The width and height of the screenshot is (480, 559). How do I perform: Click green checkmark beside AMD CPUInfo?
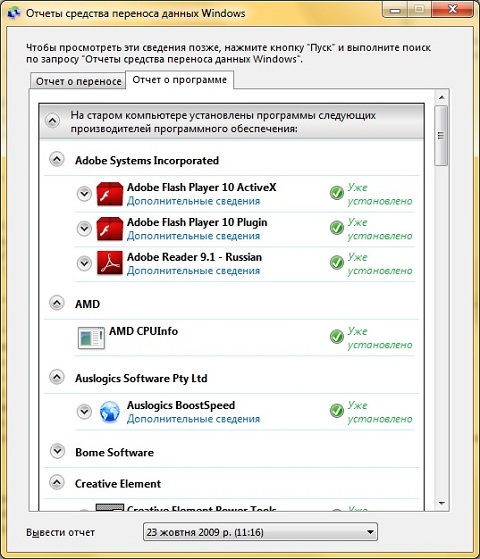(337, 336)
